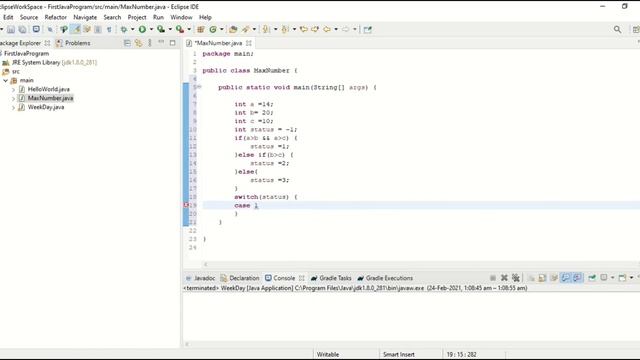Click the Forward navigation arrow icon
The image size is (640, 360).
346,29
